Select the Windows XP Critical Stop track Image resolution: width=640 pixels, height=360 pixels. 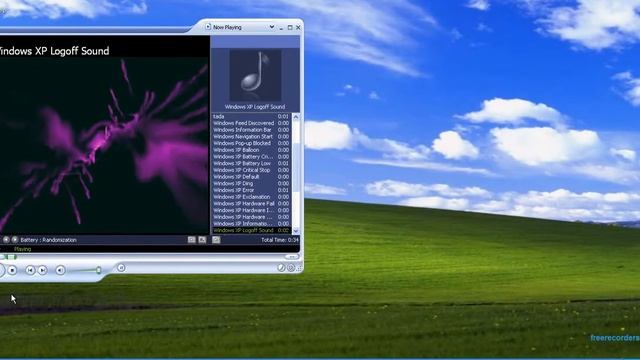(251, 170)
